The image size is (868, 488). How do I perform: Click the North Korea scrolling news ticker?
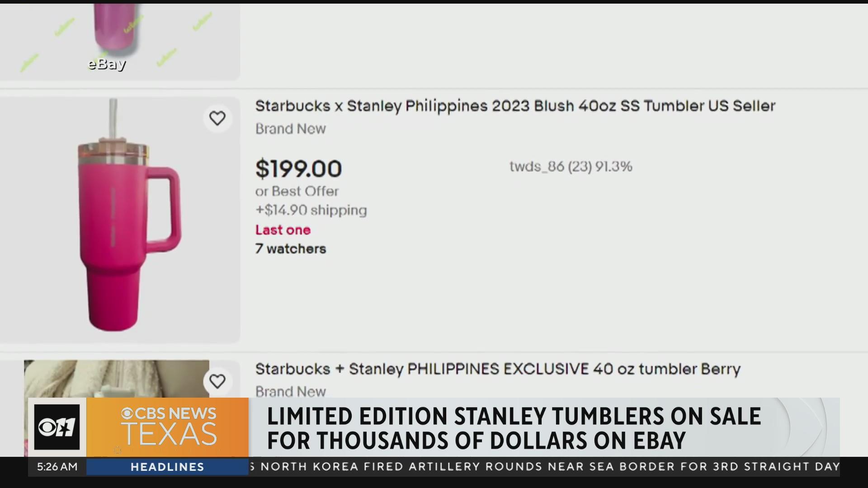point(544,466)
